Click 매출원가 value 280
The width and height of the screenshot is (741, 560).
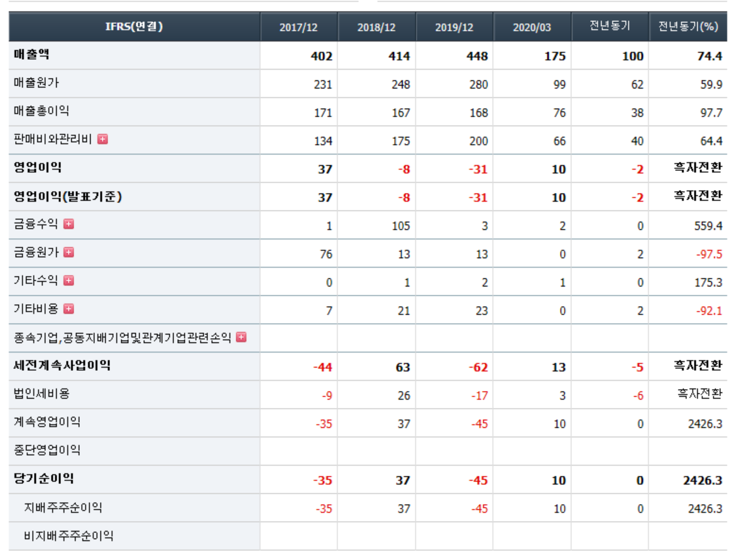[479, 85]
